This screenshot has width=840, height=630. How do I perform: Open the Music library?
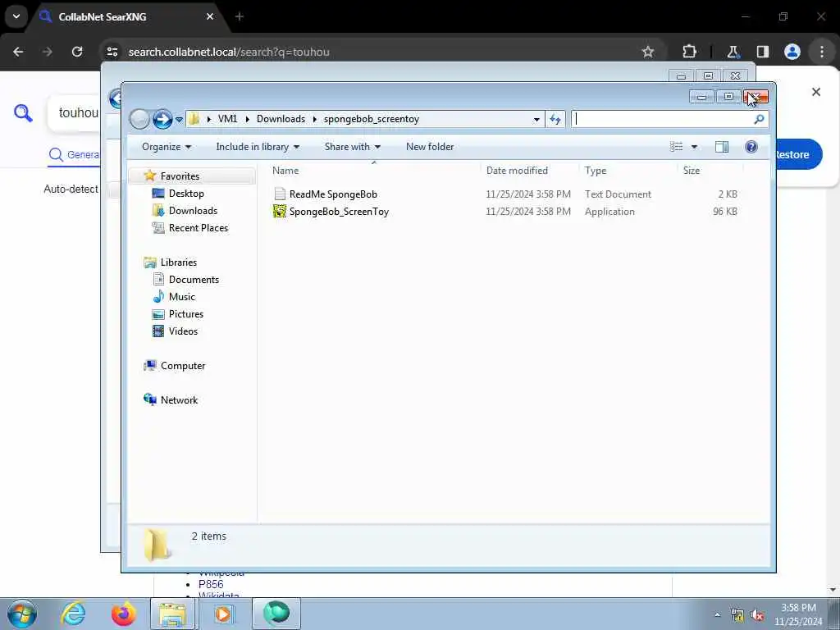pyautogui.click(x=181, y=297)
